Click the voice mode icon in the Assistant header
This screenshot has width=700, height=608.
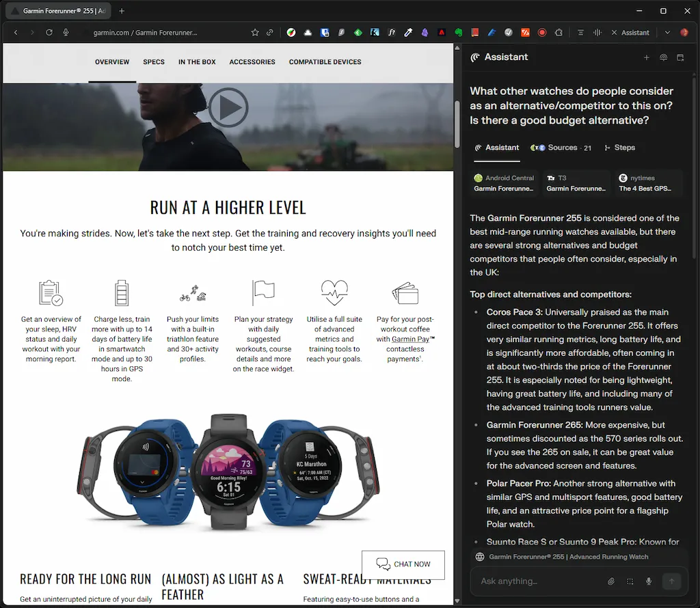(x=663, y=57)
